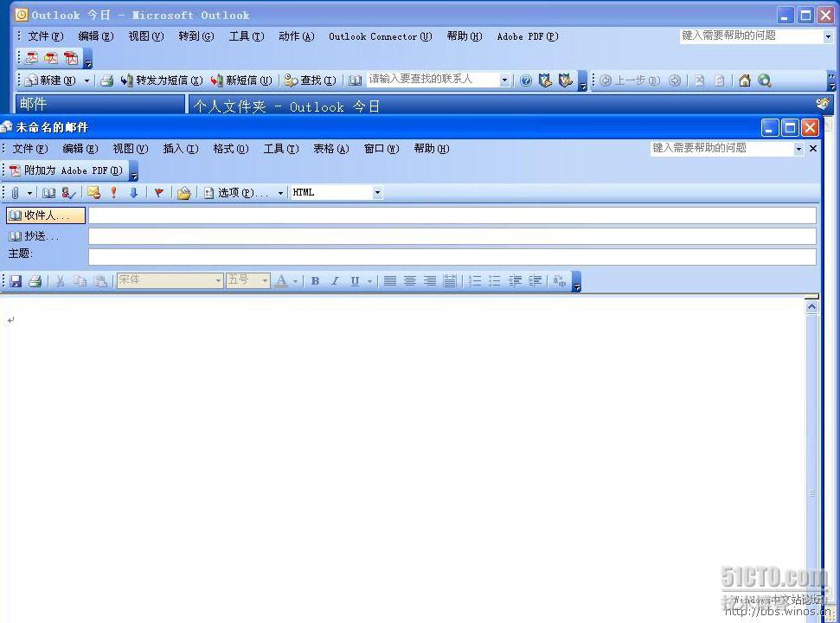Click the attach file paperclip icon
The width and height of the screenshot is (840, 623).
[x=15, y=193]
